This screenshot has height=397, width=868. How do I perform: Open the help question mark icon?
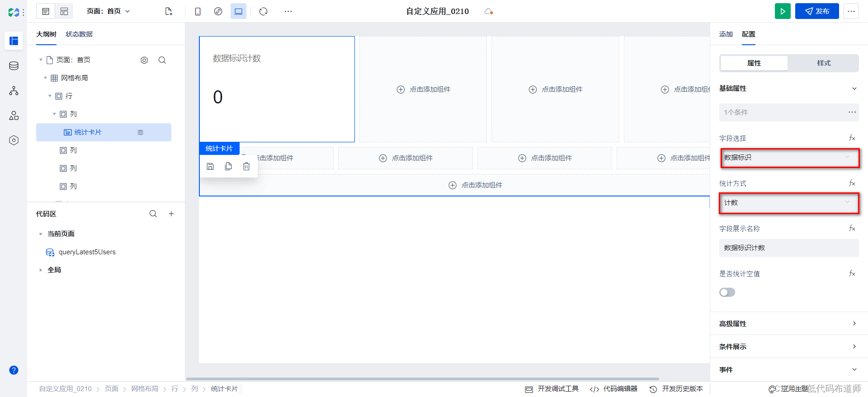(x=14, y=370)
